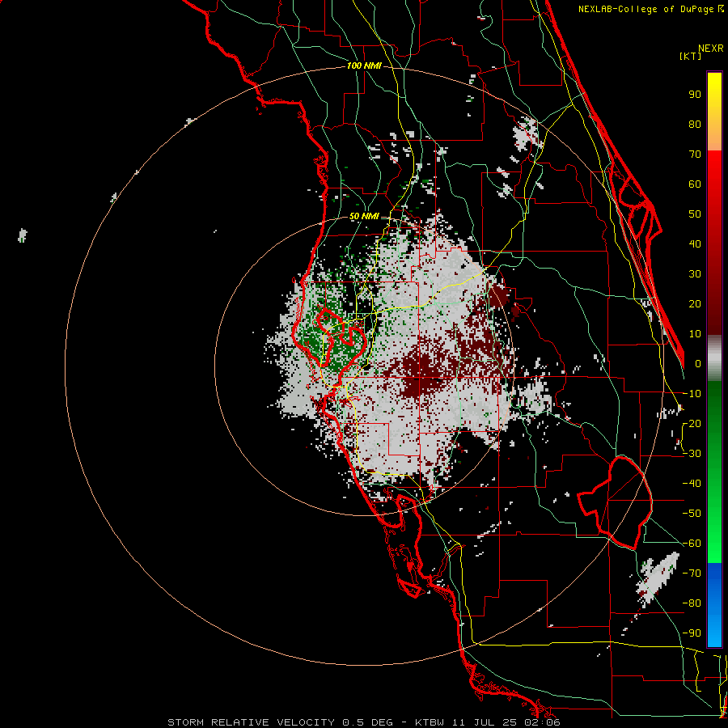The height and width of the screenshot is (728, 728).
Task: Click the -10 value on the velocity scale
Action: [x=692, y=394]
